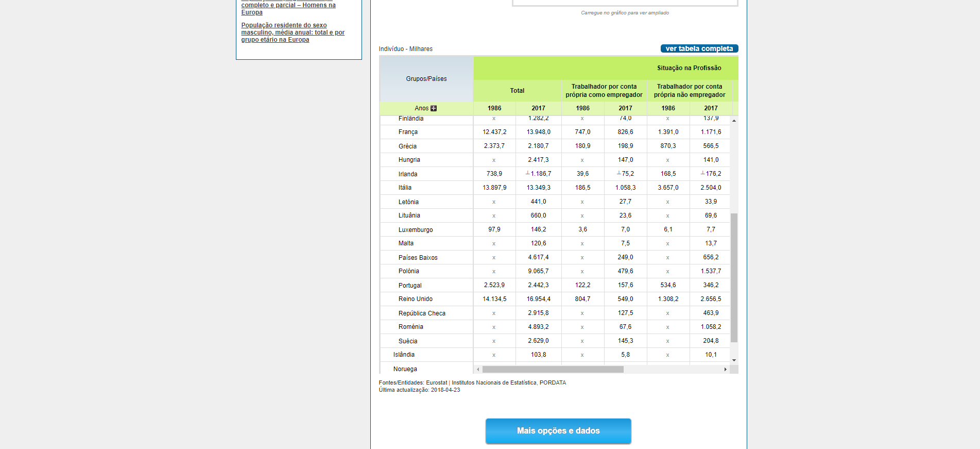Click 'Trabalhador por conta própria não empregador' header
Screen dimensions: 980x449
click(x=689, y=91)
